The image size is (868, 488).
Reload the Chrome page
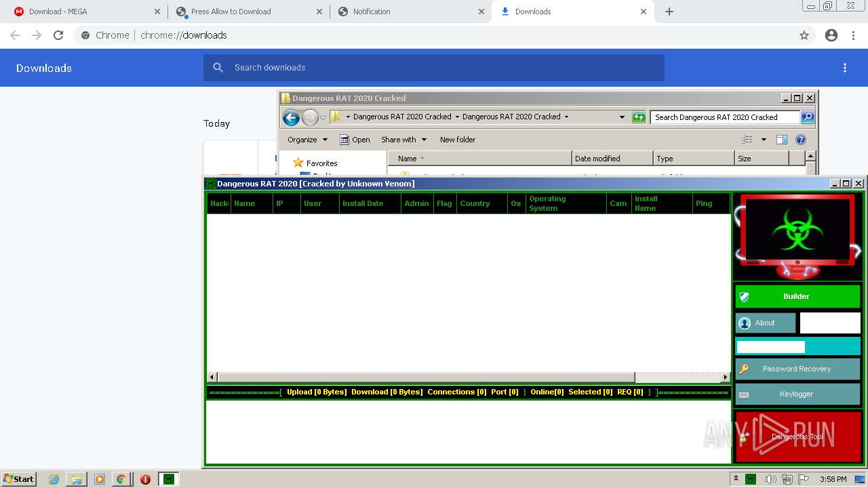coord(58,35)
